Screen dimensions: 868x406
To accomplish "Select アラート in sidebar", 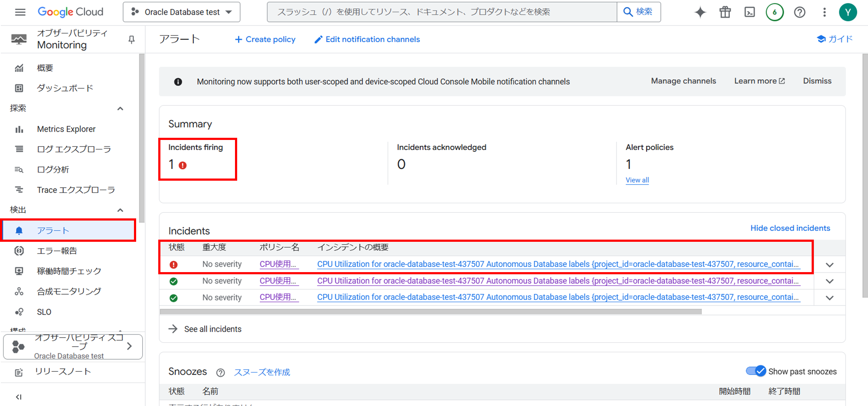I will [x=69, y=231].
